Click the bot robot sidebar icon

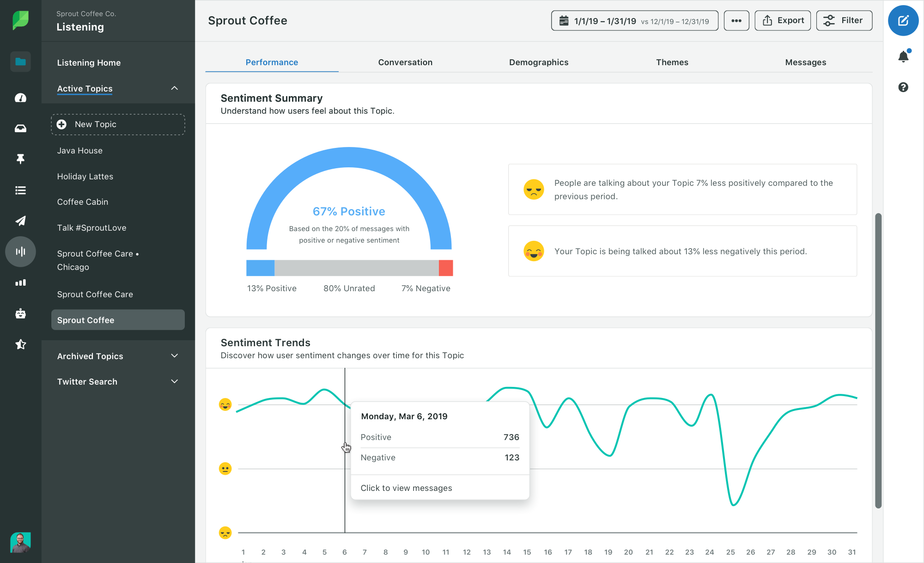pos(20,314)
